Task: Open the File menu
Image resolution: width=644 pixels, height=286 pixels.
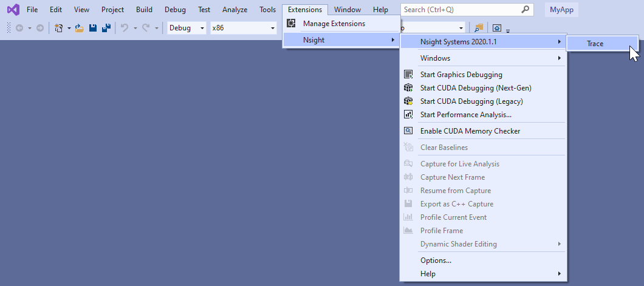Action: [32, 10]
